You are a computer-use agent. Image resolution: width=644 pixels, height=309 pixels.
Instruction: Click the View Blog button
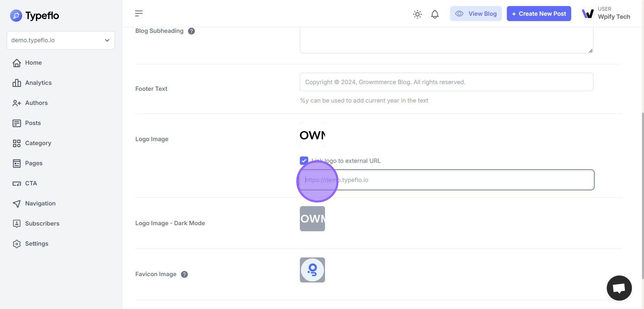pyautogui.click(x=476, y=14)
